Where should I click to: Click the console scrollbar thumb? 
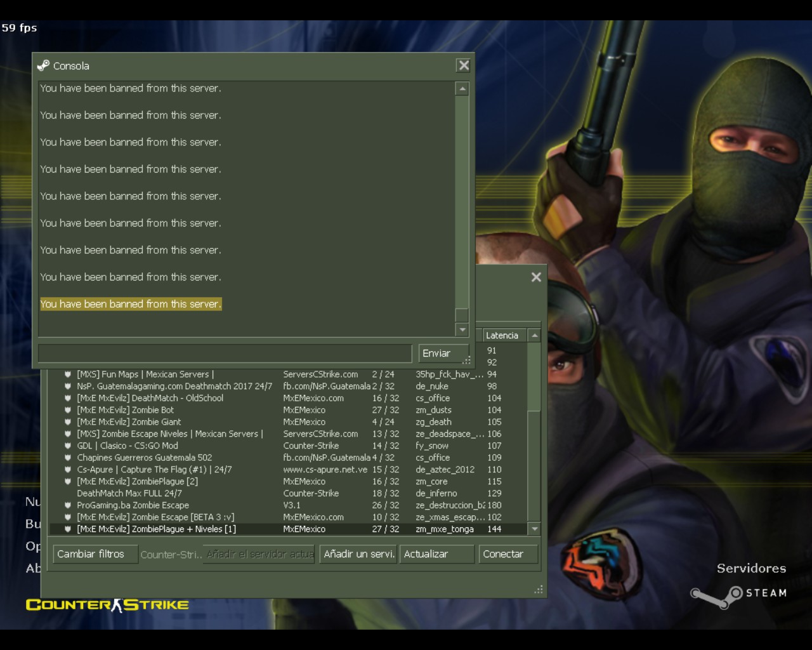pyautogui.click(x=462, y=315)
